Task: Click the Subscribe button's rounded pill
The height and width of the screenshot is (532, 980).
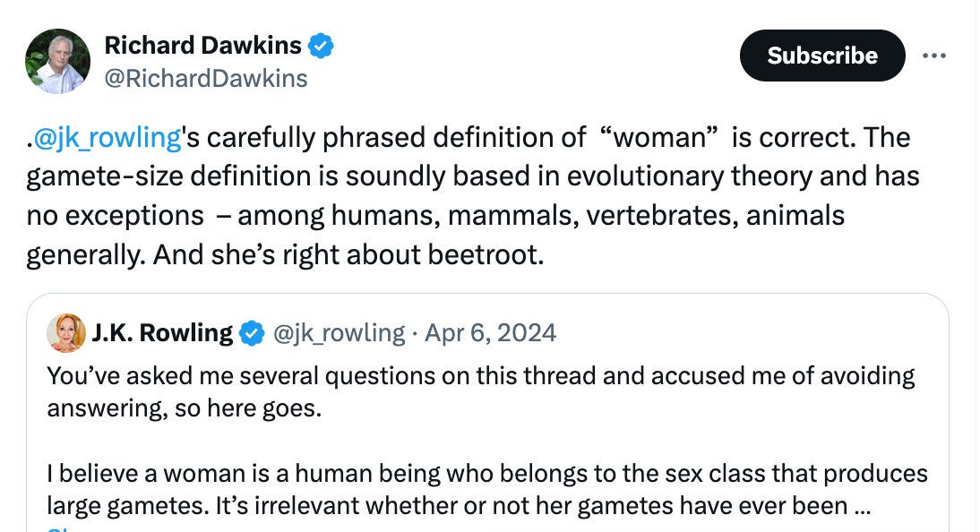Action: [x=821, y=55]
